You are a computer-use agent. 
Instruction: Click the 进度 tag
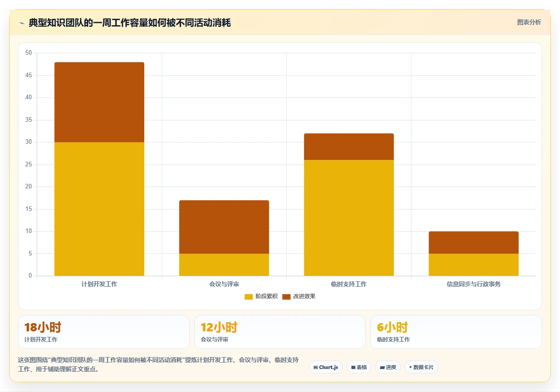pyautogui.click(x=388, y=367)
